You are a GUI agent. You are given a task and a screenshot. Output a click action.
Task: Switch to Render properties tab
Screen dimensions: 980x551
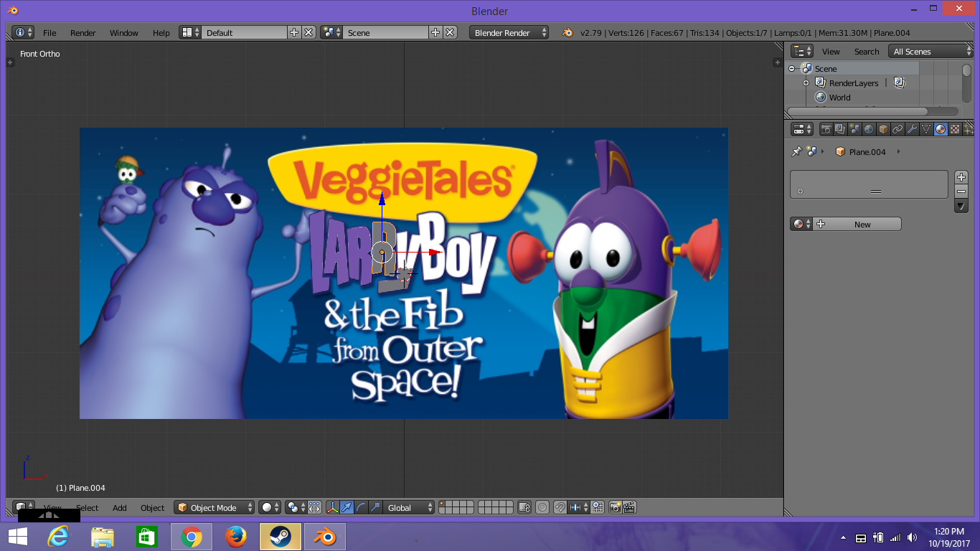[826, 129]
